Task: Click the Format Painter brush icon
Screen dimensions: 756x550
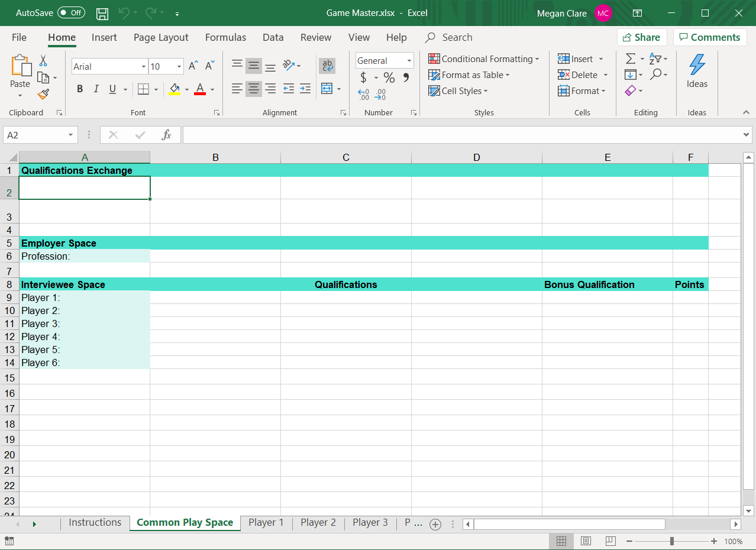Action: (x=43, y=94)
